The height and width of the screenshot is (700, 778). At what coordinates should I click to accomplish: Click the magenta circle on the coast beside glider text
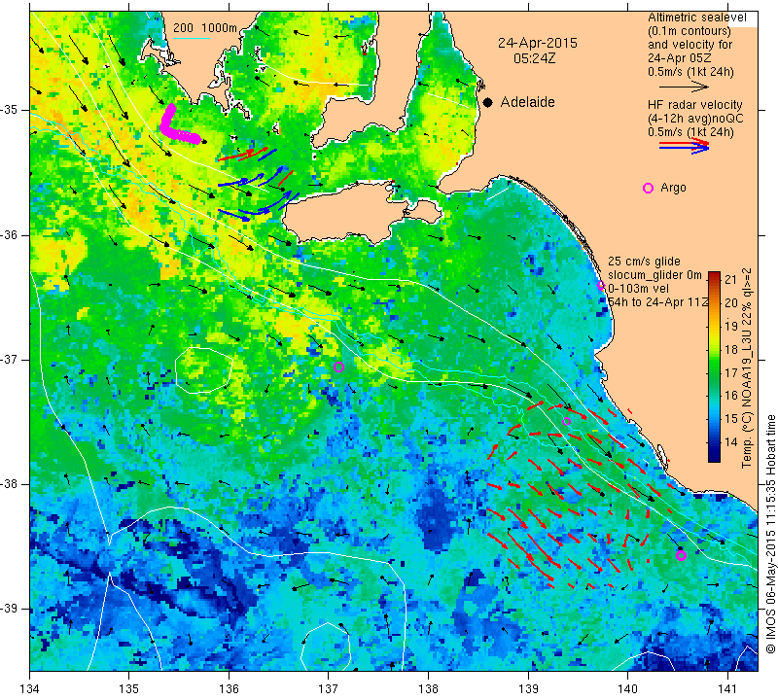(x=601, y=285)
